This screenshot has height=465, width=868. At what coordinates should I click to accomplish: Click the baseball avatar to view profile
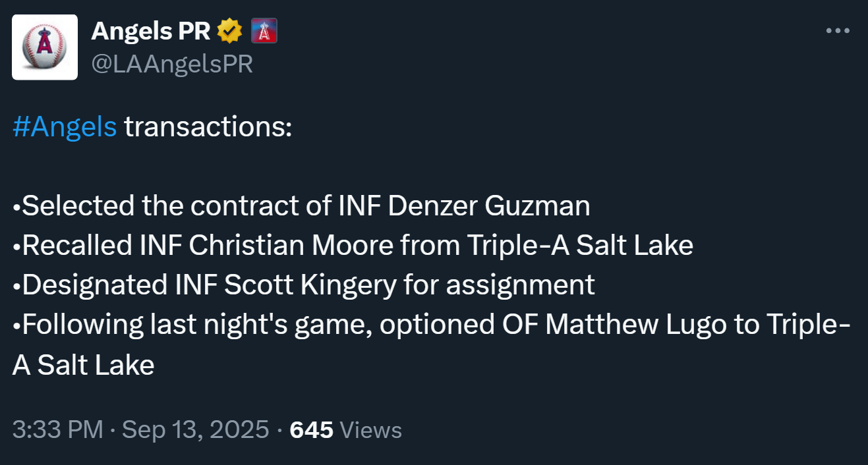coord(43,46)
